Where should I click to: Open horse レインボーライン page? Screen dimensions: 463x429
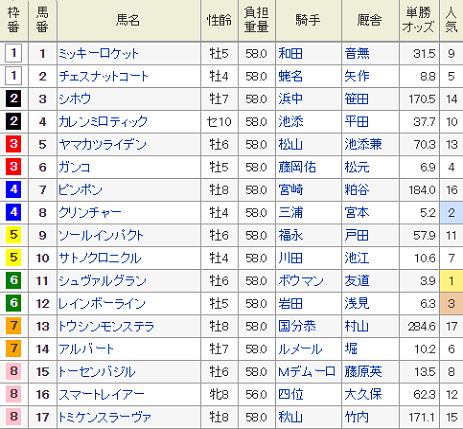102,304
